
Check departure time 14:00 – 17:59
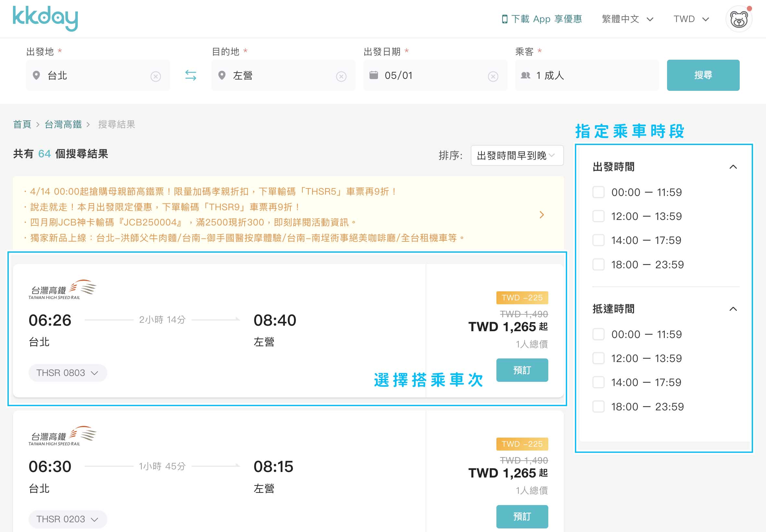click(x=598, y=240)
